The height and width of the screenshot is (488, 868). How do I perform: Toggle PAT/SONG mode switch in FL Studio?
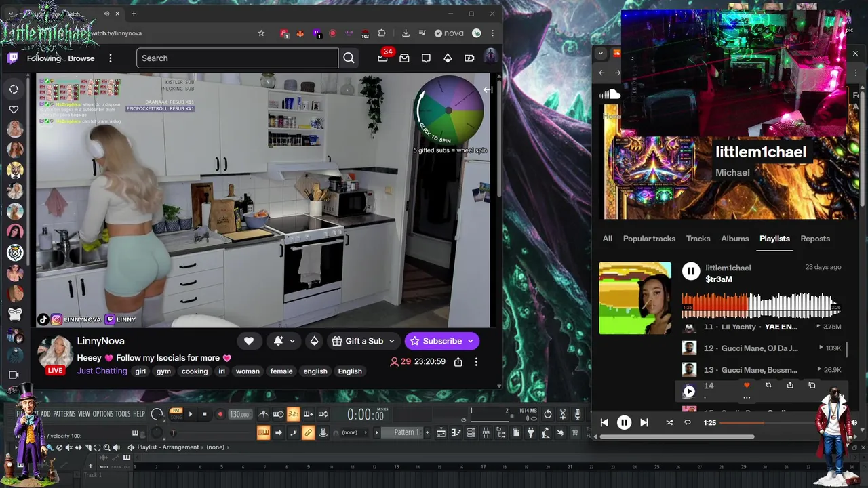(x=176, y=414)
